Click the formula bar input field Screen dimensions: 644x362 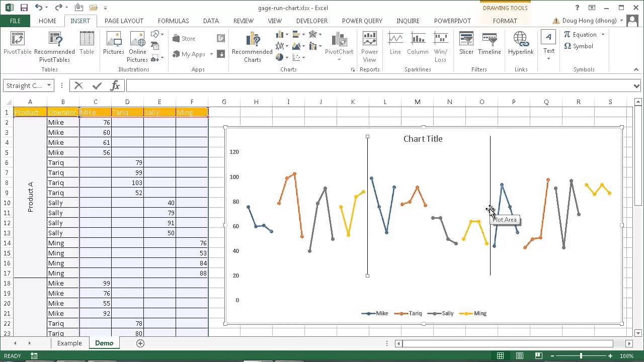tap(379, 85)
